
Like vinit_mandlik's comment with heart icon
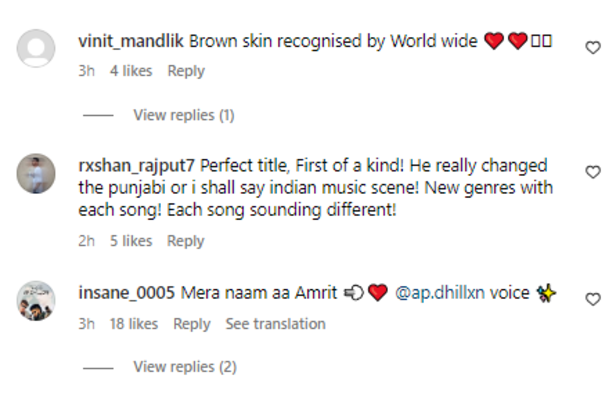(x=593, y=47)
